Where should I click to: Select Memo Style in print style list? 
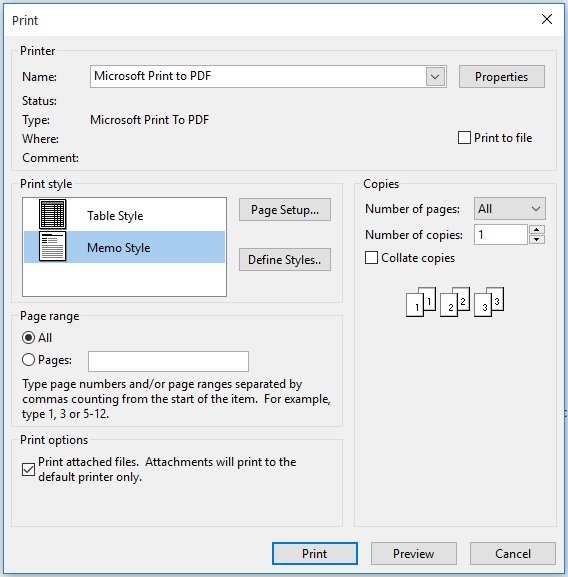click(124, 247)
